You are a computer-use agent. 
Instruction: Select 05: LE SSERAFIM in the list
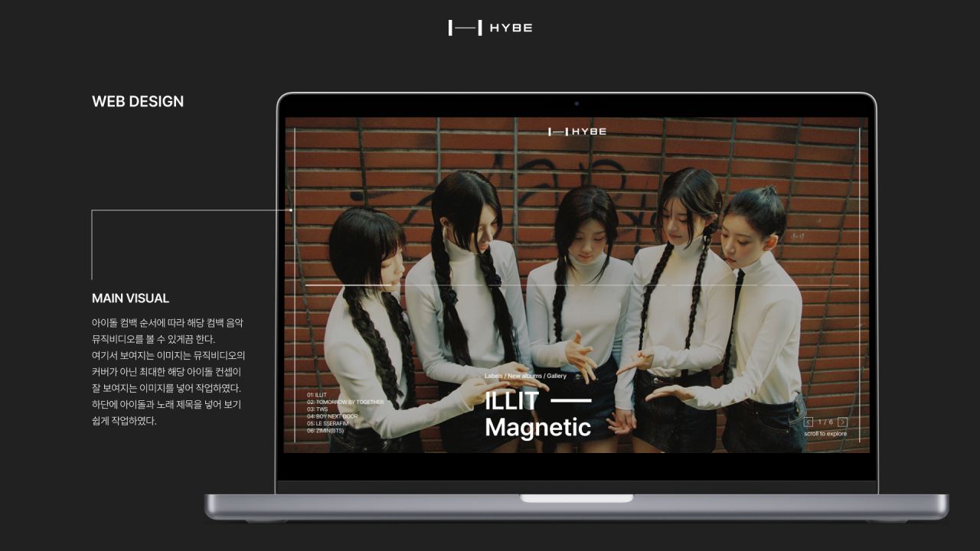tap(328, 423)
